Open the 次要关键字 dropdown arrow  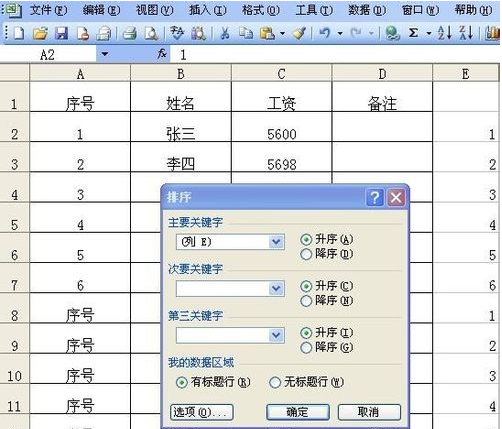(x=276, y=288)
